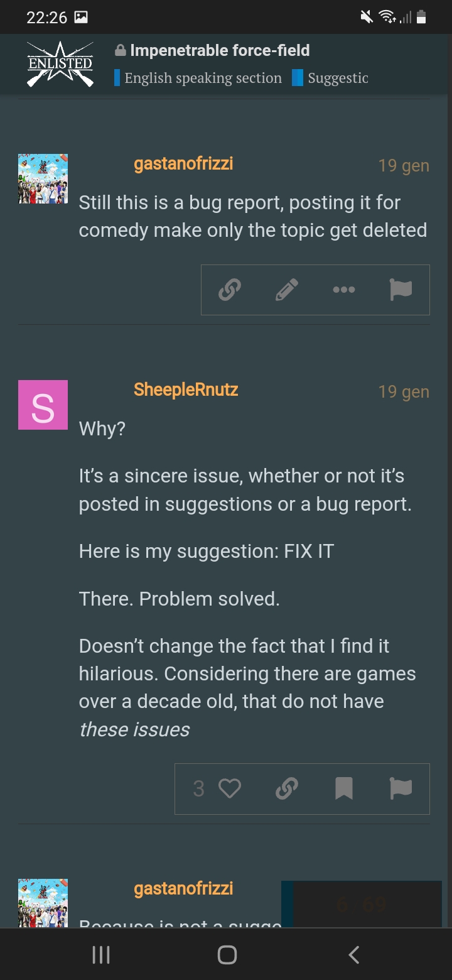Tap the topic progress indicator at bottom
This screenshot has height=980, width=452.
(362, 905)
